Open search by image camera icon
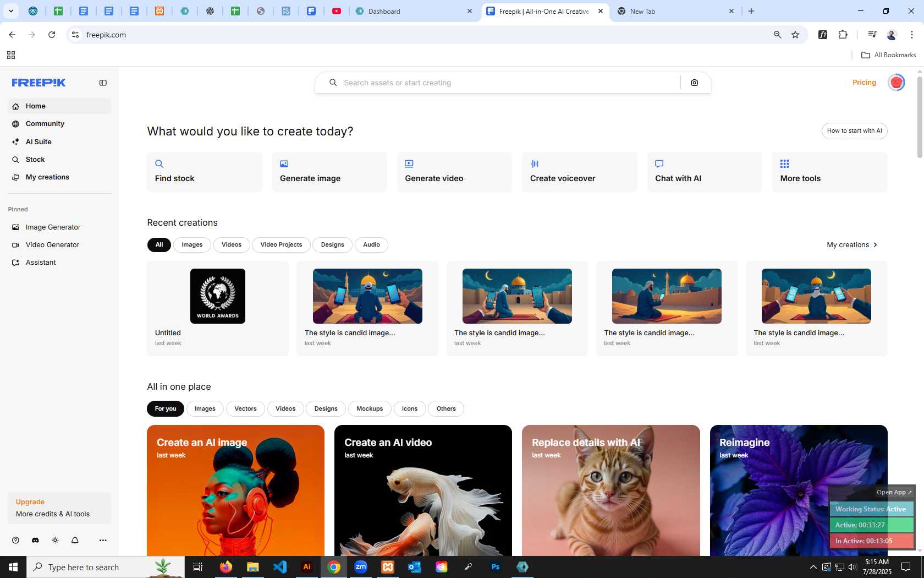 pos(695,83)
